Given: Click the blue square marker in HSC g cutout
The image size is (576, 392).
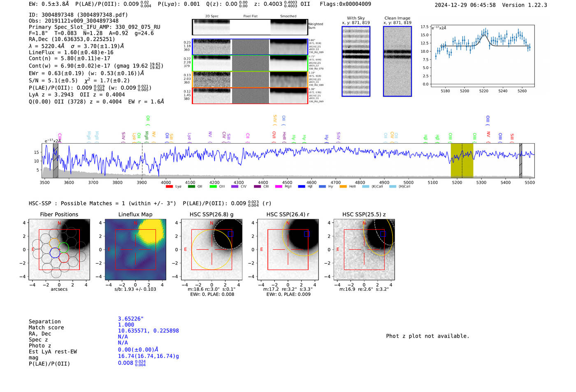Looking at the screenshot, I should 230,234.
